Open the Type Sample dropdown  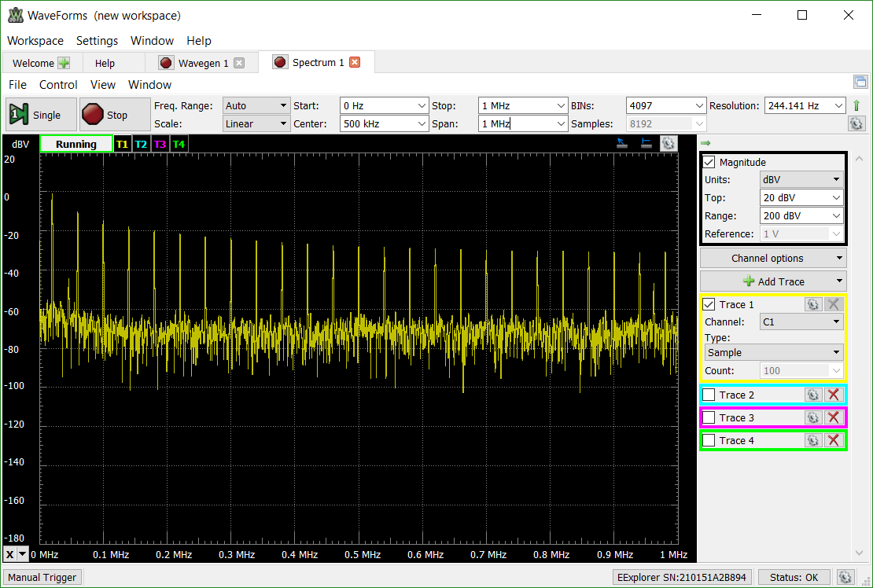[x=773, y=352]
